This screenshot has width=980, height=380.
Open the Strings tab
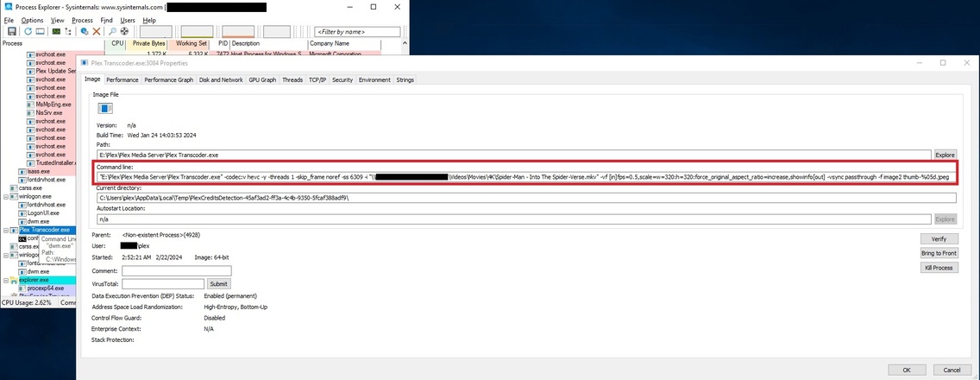pos(405,80)
